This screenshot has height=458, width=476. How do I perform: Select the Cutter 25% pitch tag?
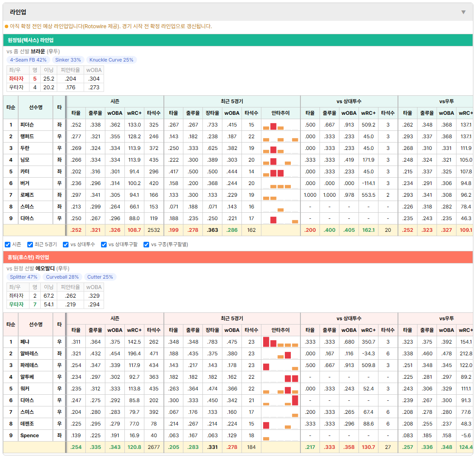[x=100, y=277]
